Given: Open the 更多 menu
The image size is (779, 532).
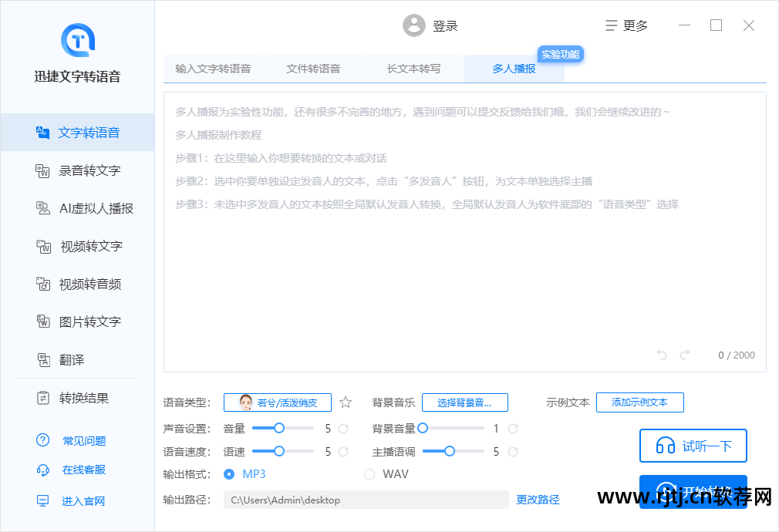Looking at the screenshot, I should 628,25.
